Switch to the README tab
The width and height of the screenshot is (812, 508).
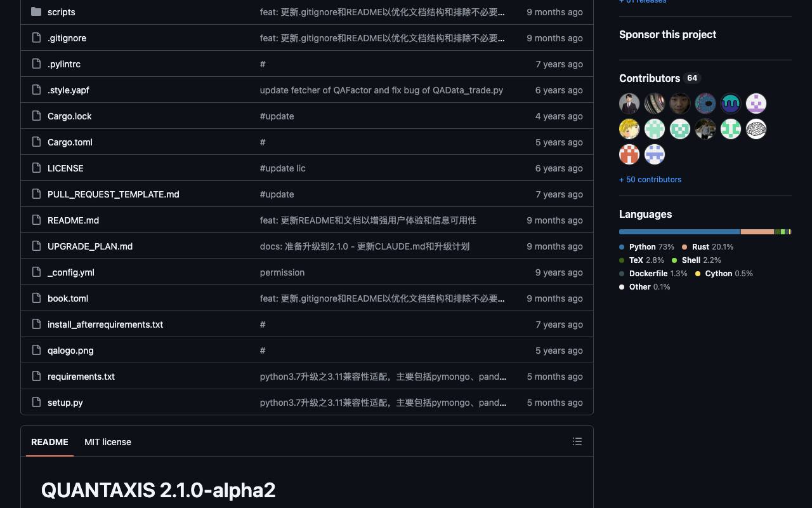(x=49, y=442)
